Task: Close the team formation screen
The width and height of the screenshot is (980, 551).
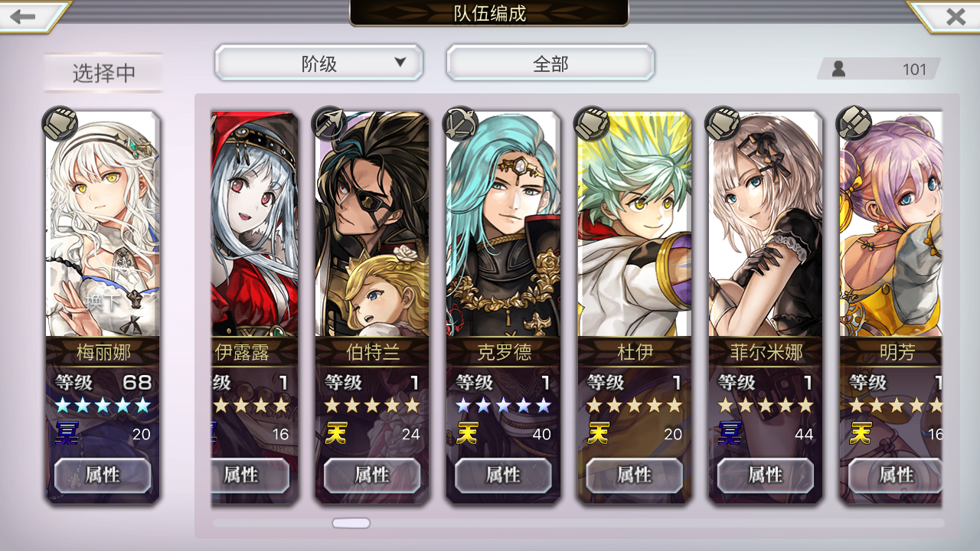Action: click(x=955, y=17)
